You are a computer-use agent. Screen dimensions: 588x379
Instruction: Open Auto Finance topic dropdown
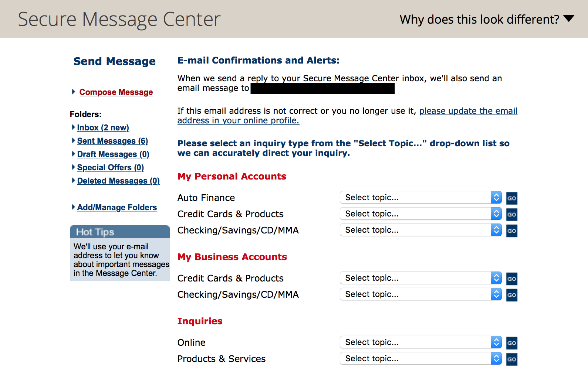tap(420, 198)
